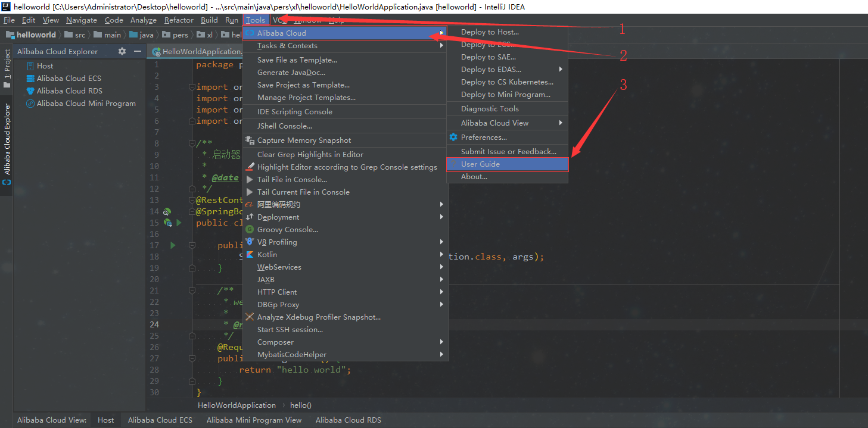
Task: Click the run arrow on line 17
Action: click(173, 245)
